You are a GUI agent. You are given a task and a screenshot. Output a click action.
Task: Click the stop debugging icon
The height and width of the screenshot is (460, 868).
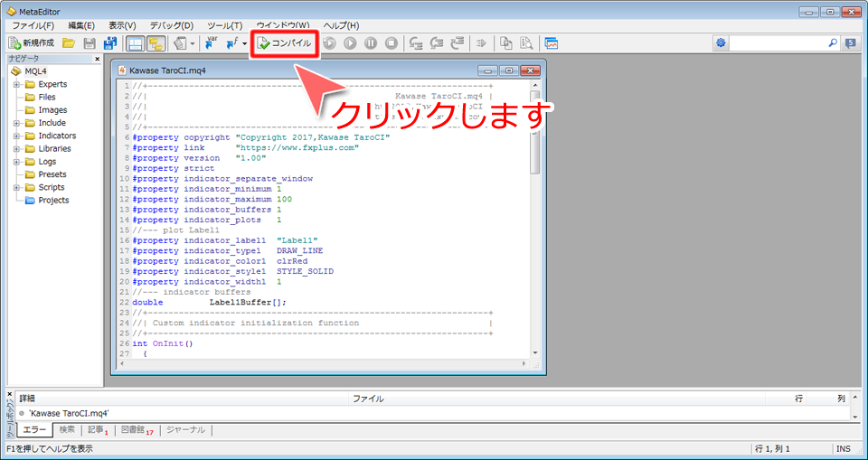392,42
